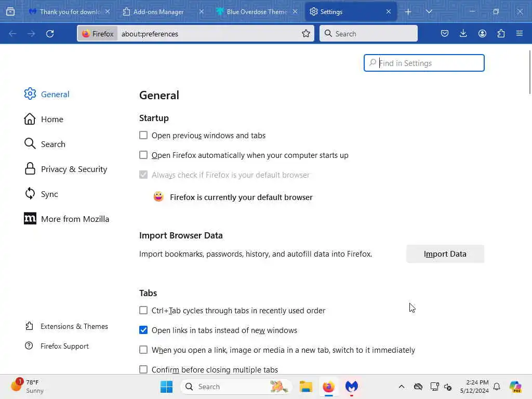Open Firefox View icon in tab strip

(x=10, y=12)
